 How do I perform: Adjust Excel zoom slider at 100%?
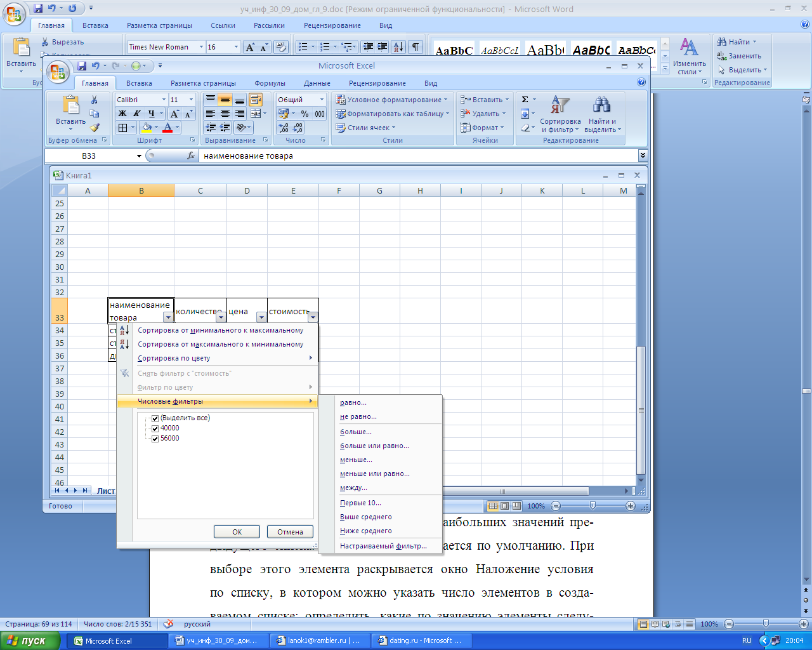tap(593, 506)
